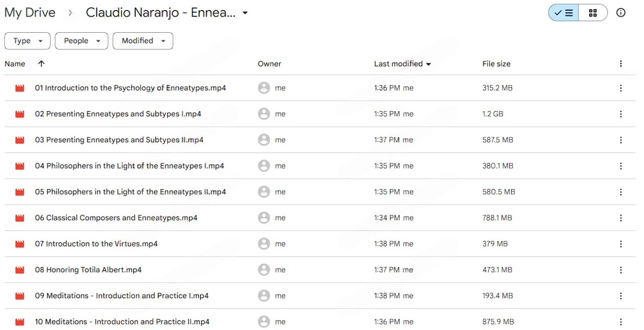Select 04 Philosophers in the Light file name
644x330 pixels.
(129, 166)
